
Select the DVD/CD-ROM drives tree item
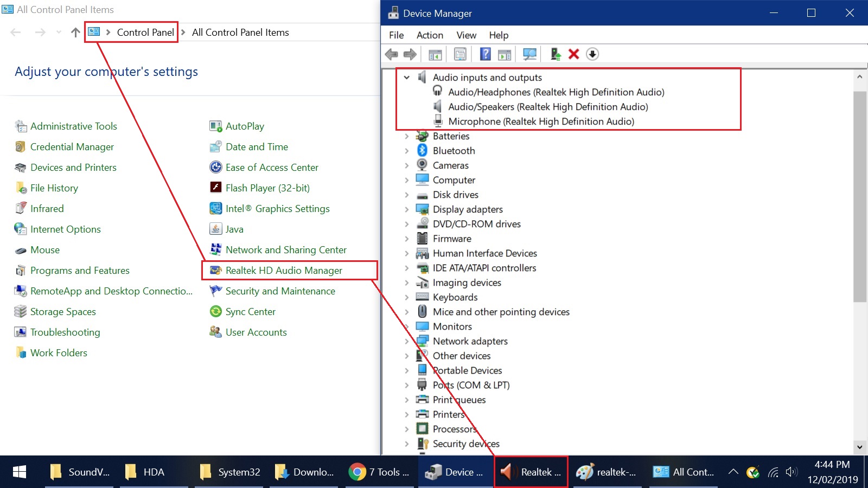coord(476,224)
